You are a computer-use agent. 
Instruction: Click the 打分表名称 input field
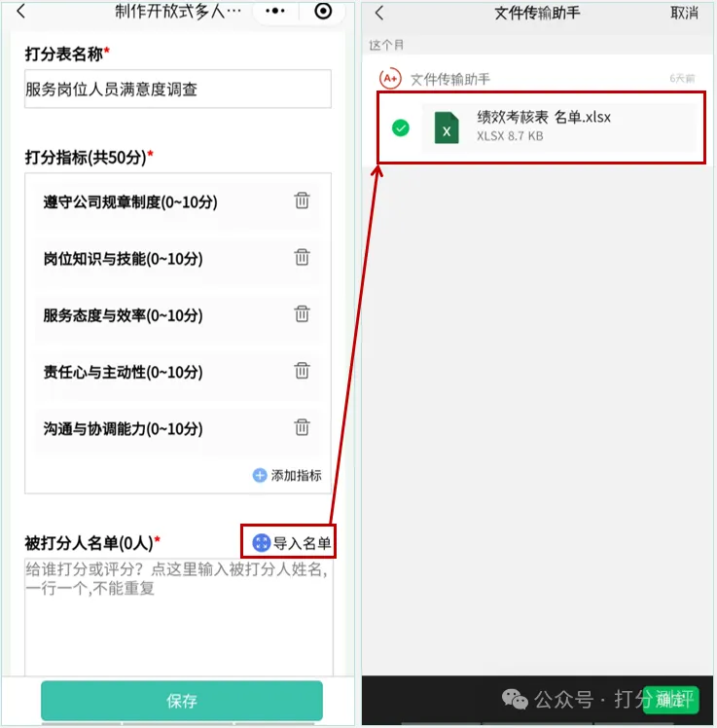pyautogui.click(x=178, y=89)
